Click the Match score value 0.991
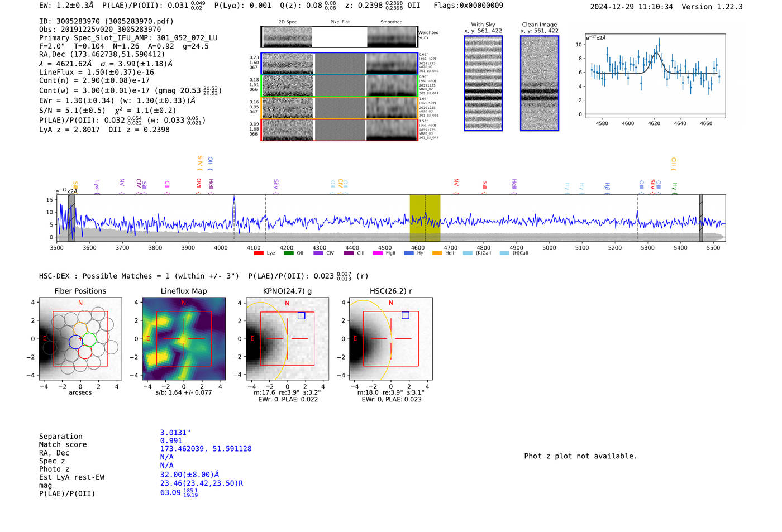This screenshot has width=782, height=532. point(171,440)
